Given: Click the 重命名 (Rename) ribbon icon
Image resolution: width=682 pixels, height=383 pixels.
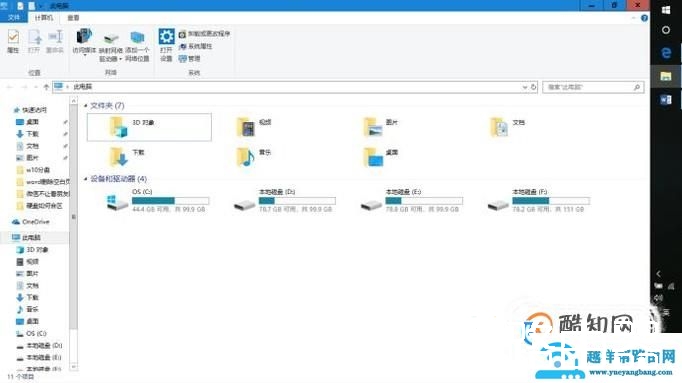Looking at the screenshot, I should (55, 42).
